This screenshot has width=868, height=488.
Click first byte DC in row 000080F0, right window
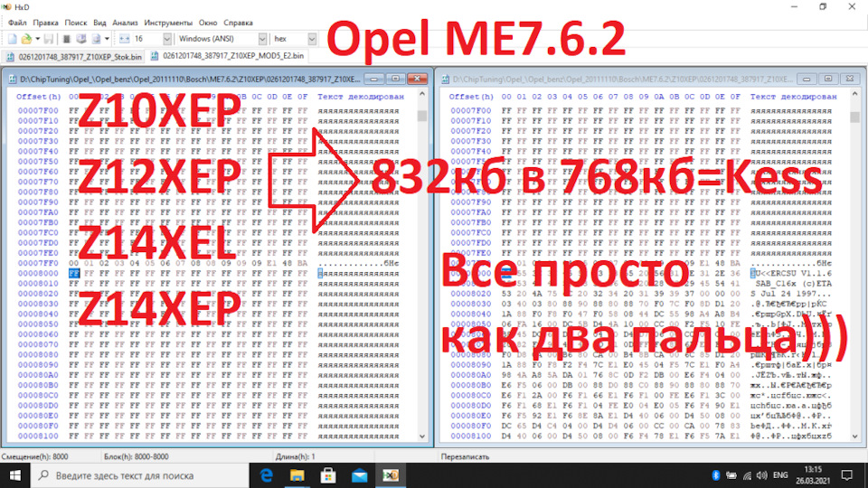(x=506, y=426)
